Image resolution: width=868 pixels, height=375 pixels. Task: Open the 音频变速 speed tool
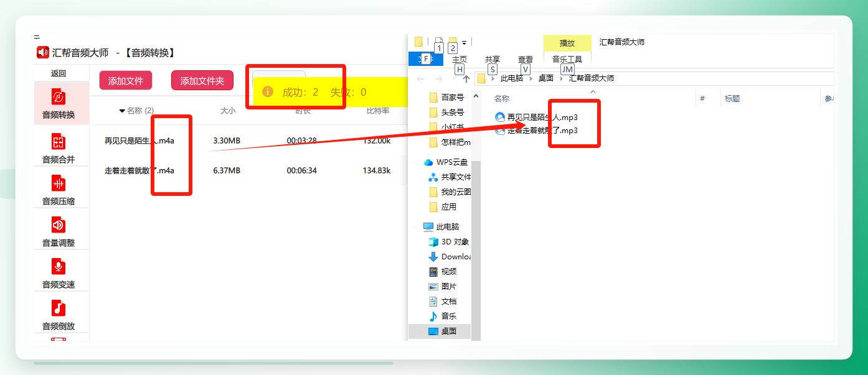click(59, 273)
